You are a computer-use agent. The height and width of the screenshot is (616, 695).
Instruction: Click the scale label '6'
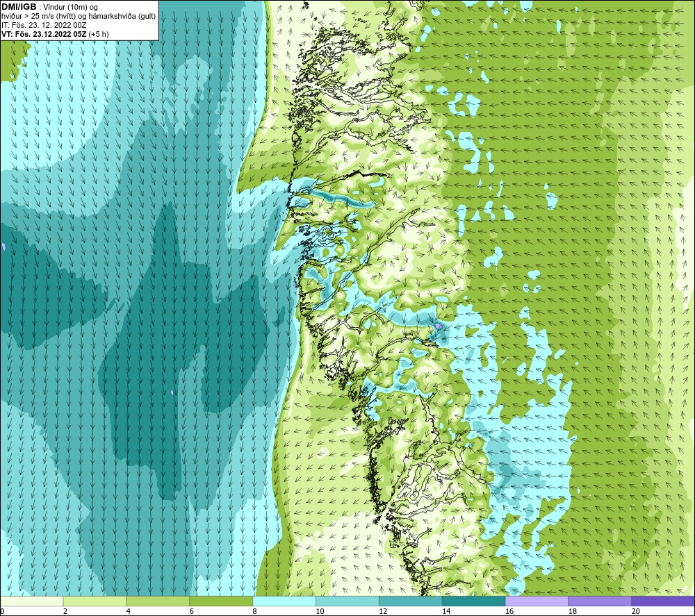pos(192,612)
